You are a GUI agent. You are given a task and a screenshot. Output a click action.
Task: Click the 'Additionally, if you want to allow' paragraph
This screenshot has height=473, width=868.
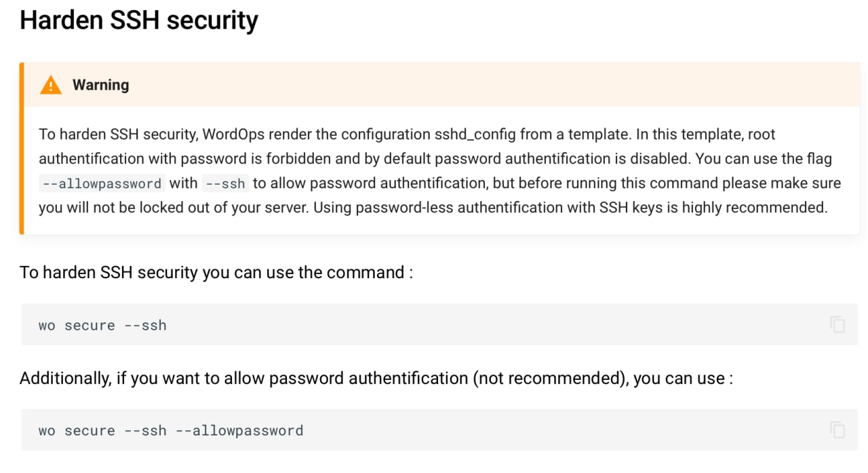coord(376,378)
